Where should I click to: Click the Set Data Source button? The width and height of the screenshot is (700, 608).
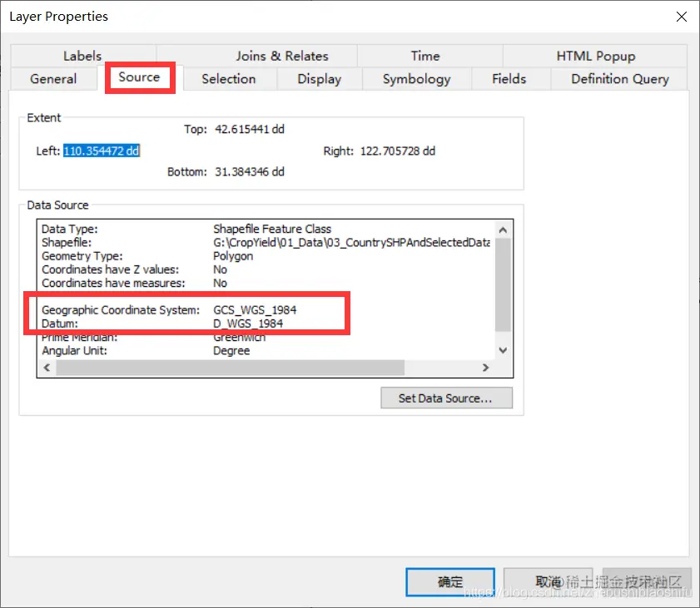pos(446,398)
